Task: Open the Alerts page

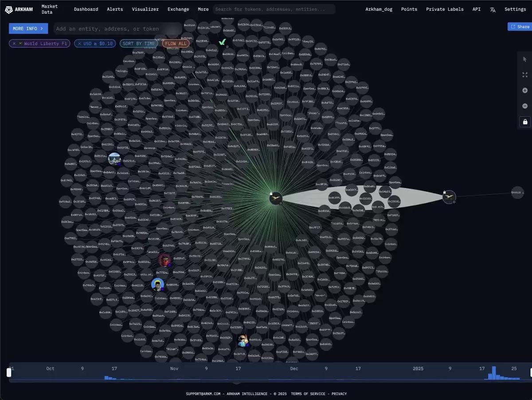Action: tap(115, 9)
